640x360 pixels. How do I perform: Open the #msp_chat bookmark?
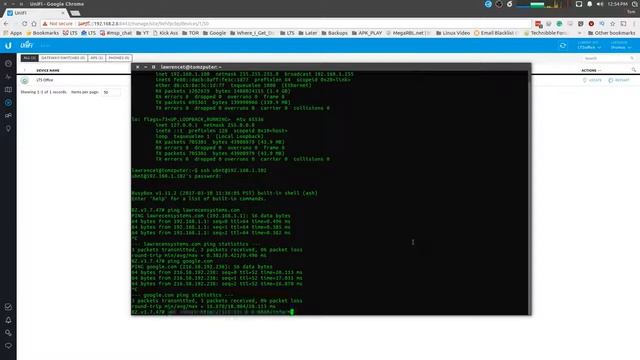(116, 33)
